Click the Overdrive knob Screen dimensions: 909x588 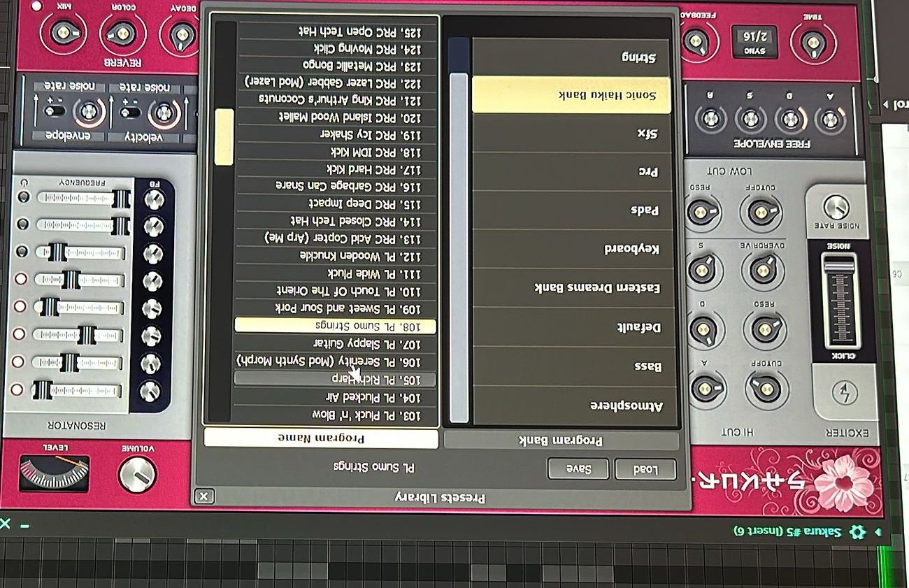(x=763, y=269)
